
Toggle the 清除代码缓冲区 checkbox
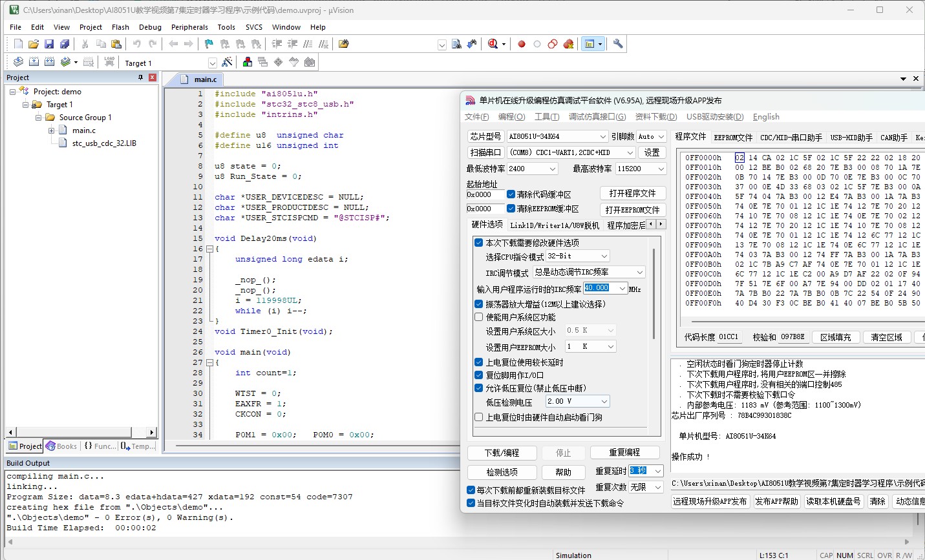click(x=511, y=194)
